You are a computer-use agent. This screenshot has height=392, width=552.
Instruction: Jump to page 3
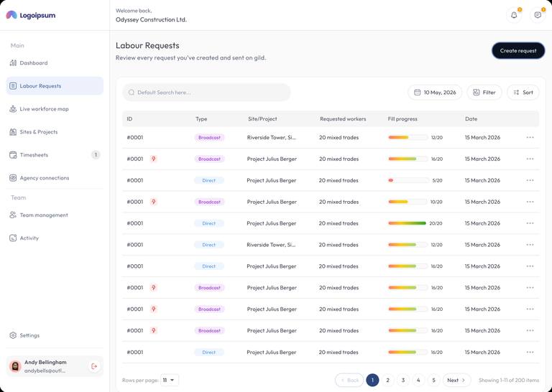pyautogui.click(x=403, y=380)
